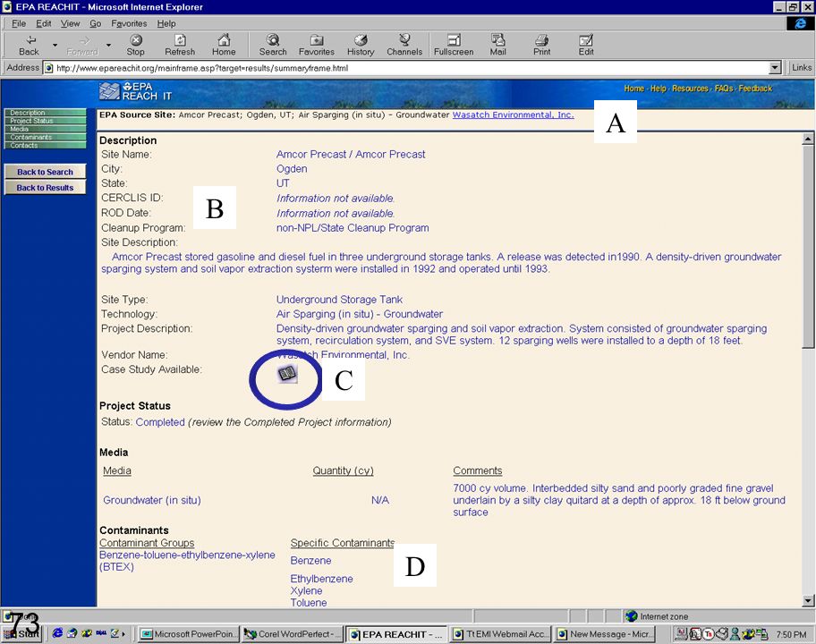Click the page scroll up arrow
816x644 pixels.
[x=808, y=139]
